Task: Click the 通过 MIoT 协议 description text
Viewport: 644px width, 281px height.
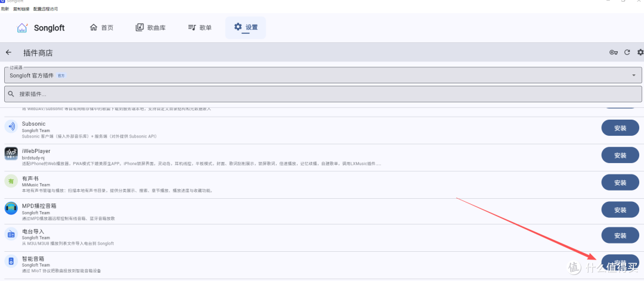Action: point(61,271)
